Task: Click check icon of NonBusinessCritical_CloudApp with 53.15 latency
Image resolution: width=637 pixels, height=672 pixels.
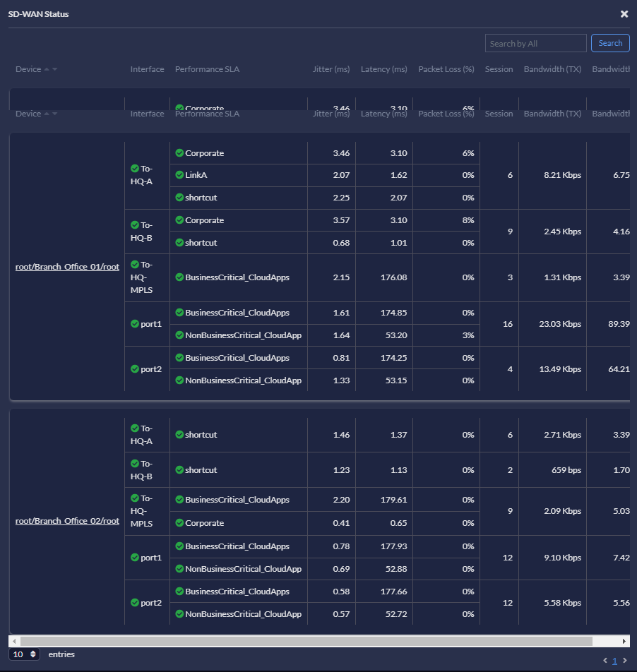Action: tap(179, 380)
